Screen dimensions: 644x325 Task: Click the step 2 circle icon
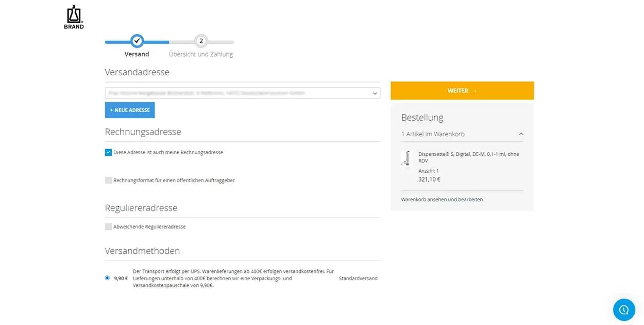(x=201, y=41)
